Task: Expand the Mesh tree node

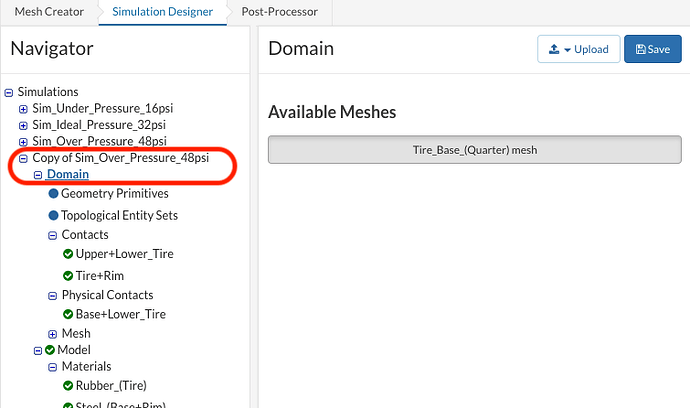Action: [x=53, y=333]
